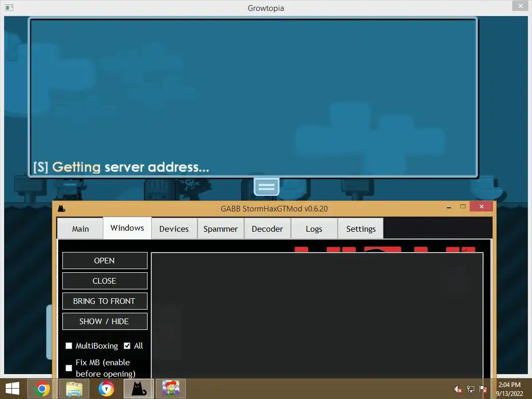Launch Google Chrome from taskbar
This screenshot has height=399, width=532.
42,389
